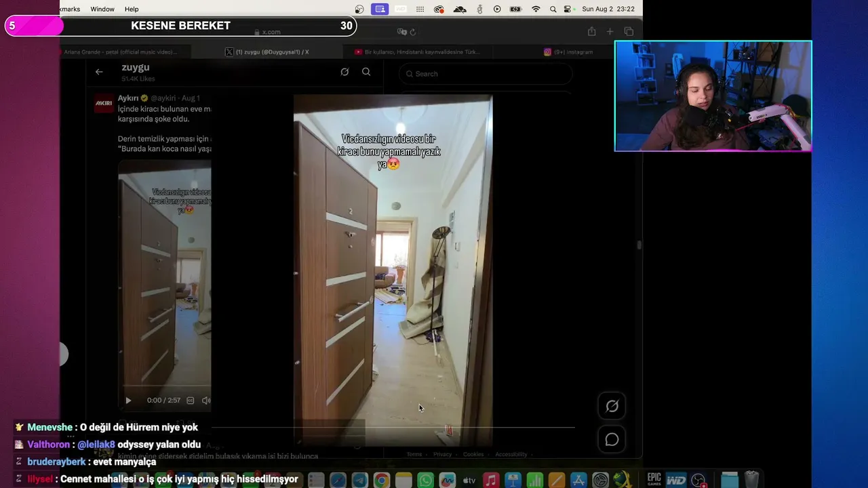The height and width of the screenshot is (488, 868).
Task: Open the Trash in the Dock
Action: tap(751, 480)
